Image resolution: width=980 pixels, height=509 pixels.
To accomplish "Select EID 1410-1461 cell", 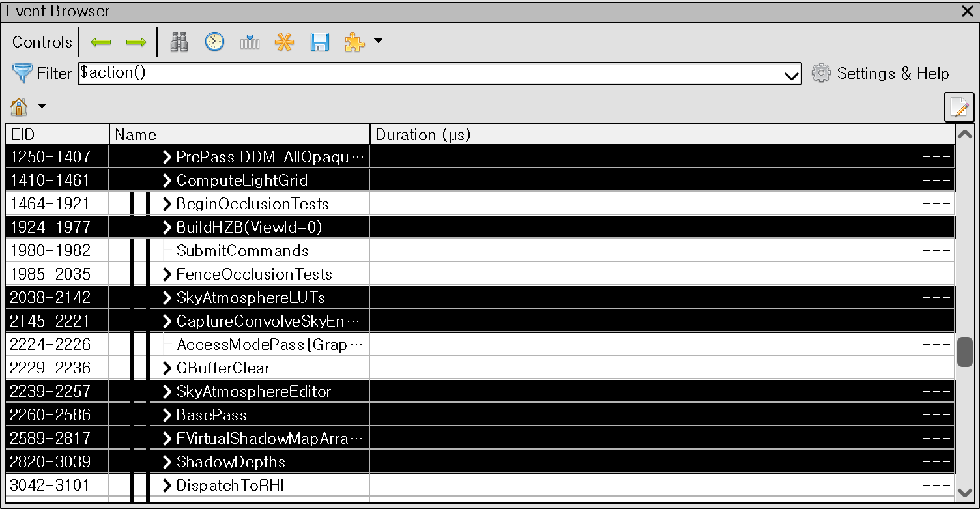I will [x=57, y=181].
